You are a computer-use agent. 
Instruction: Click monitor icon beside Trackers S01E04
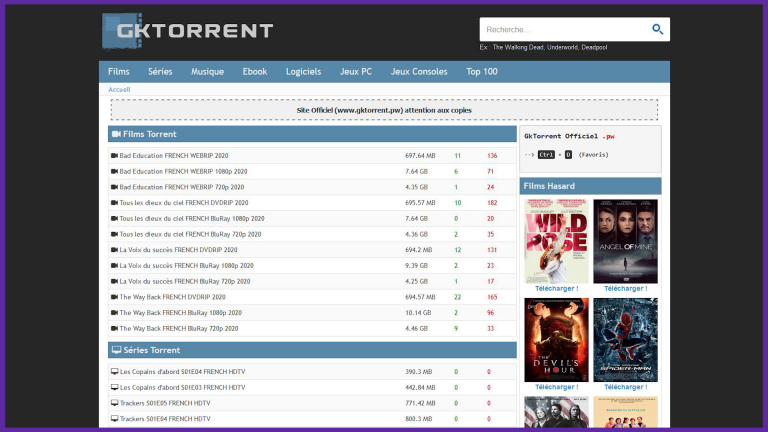tap(115, 418)
